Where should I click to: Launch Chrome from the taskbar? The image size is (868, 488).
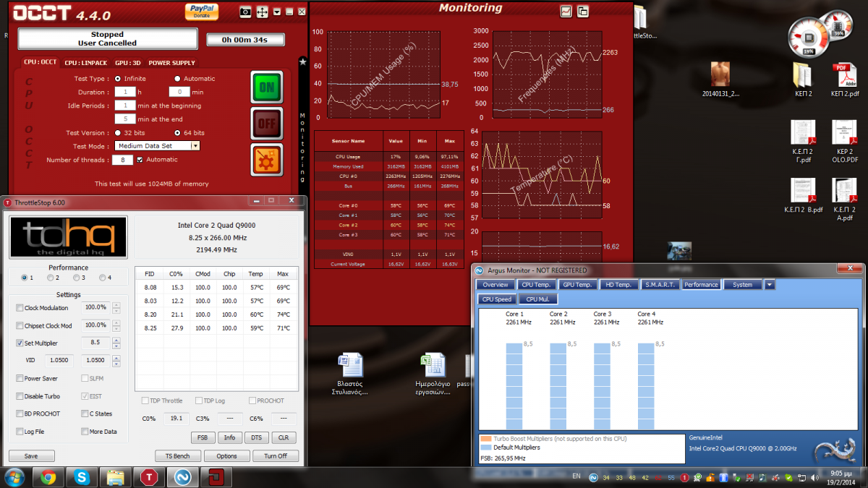click(x=48, y=477)
